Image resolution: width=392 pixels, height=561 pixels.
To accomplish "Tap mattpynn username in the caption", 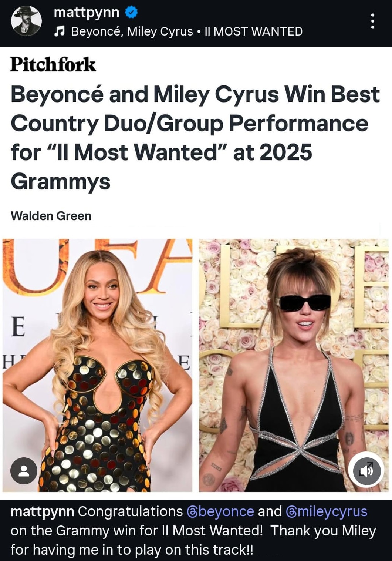I will click(43, 512).
